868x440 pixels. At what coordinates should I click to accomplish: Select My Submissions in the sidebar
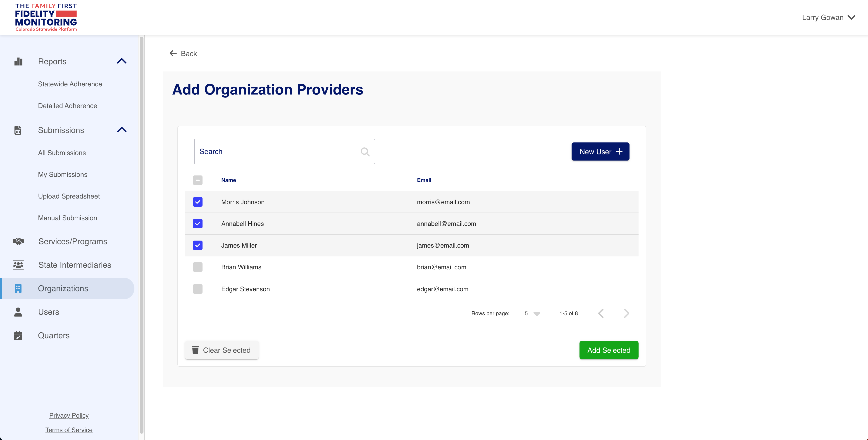click(x=63, y=174)
